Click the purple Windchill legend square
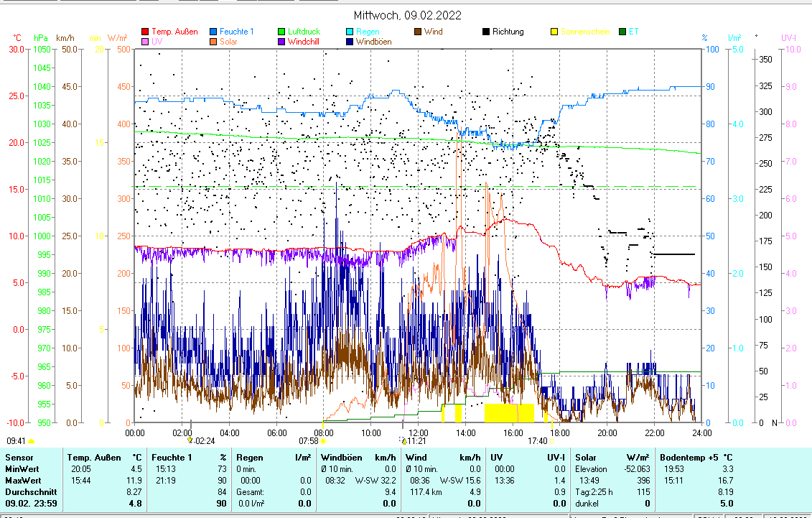The height and width of the screenshot is (518, 812). coord(281,42)
